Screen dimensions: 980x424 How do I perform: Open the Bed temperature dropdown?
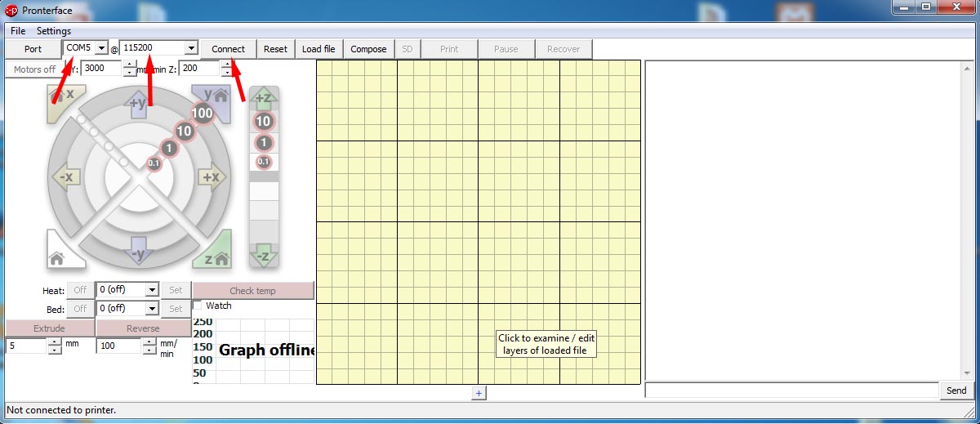pos(151,309)
